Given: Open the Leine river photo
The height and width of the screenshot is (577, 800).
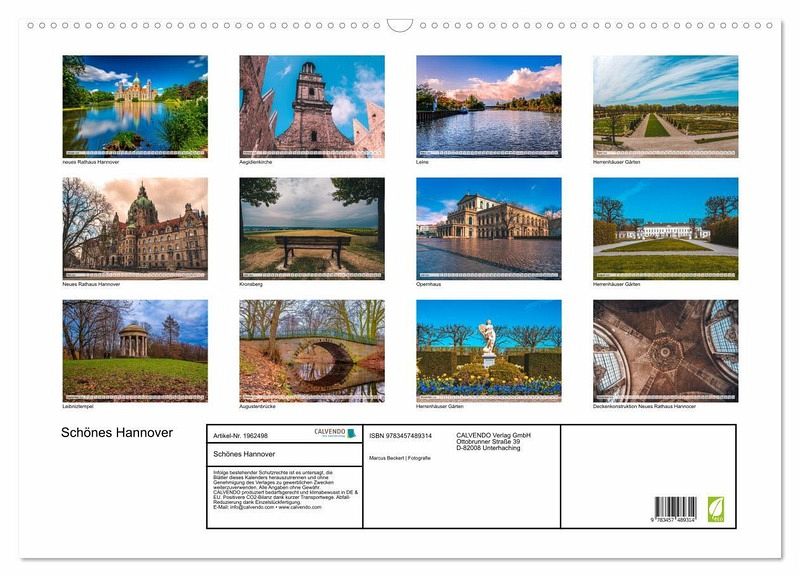Looking at the screenshot, I should [x=489, y=107].
